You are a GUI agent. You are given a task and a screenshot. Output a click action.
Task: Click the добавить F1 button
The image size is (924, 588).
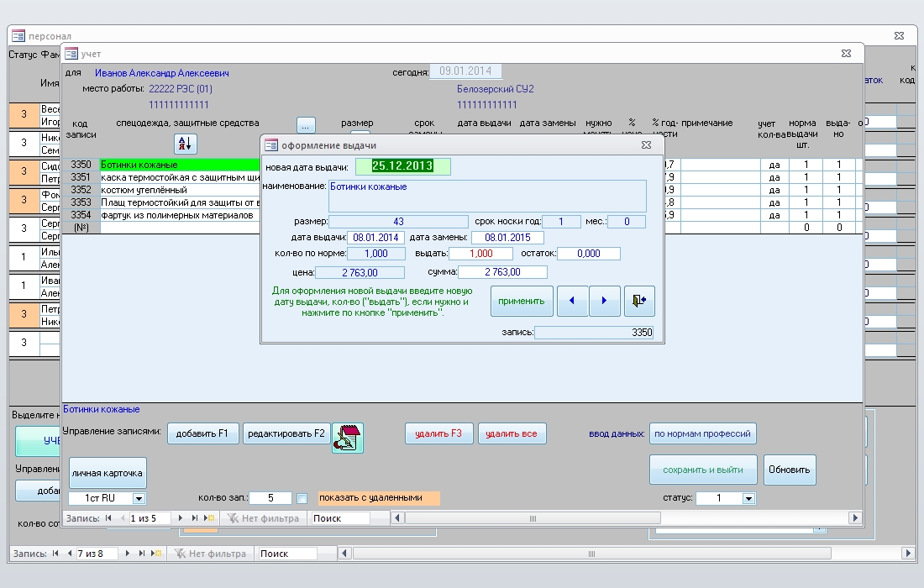[202, 433]
